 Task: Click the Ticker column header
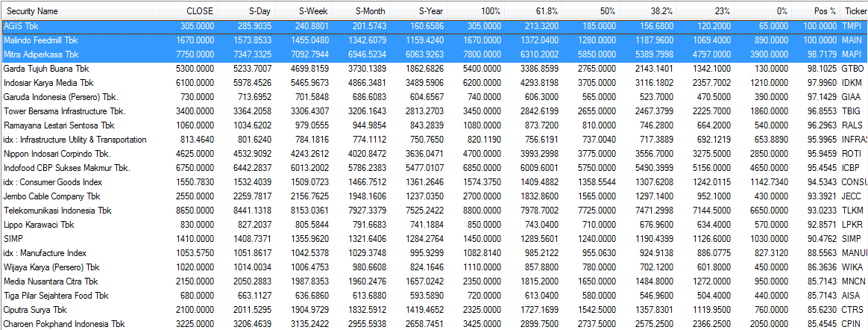tap(854, 11)
